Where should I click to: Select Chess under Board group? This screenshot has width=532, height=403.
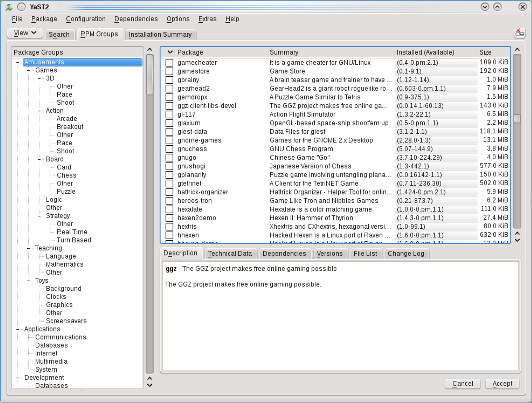click(66, 175)
